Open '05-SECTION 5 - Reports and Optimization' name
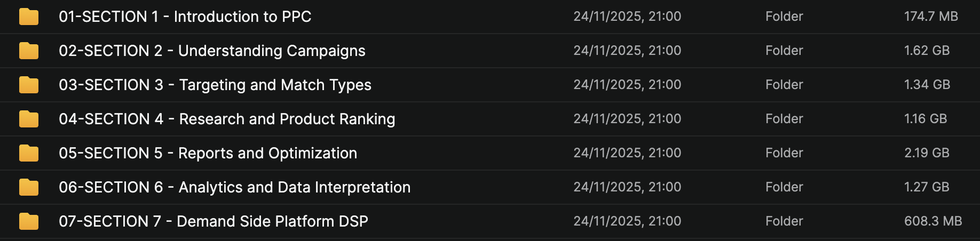Screen dimensions: 980x241 pyautogui.click(x=208, y=153)
